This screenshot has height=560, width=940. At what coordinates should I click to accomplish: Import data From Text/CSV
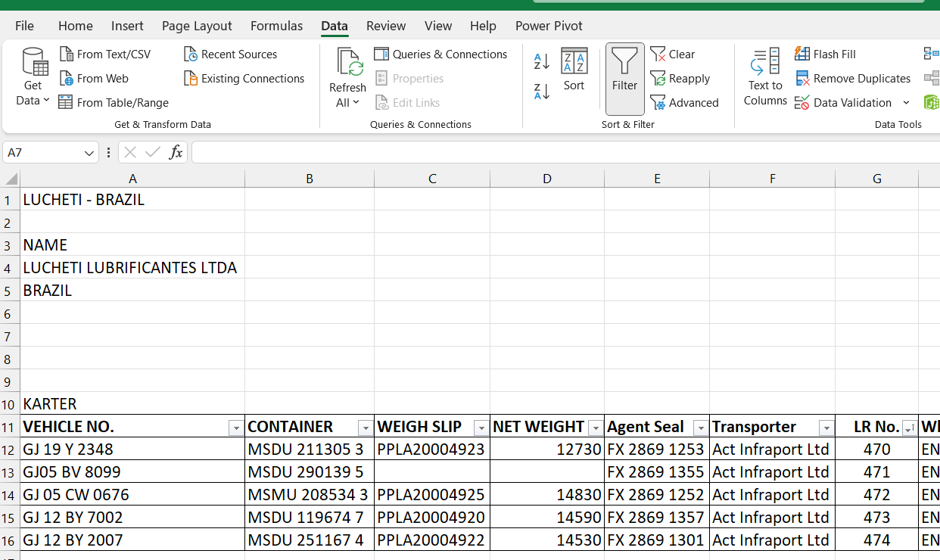click(105, 54)
